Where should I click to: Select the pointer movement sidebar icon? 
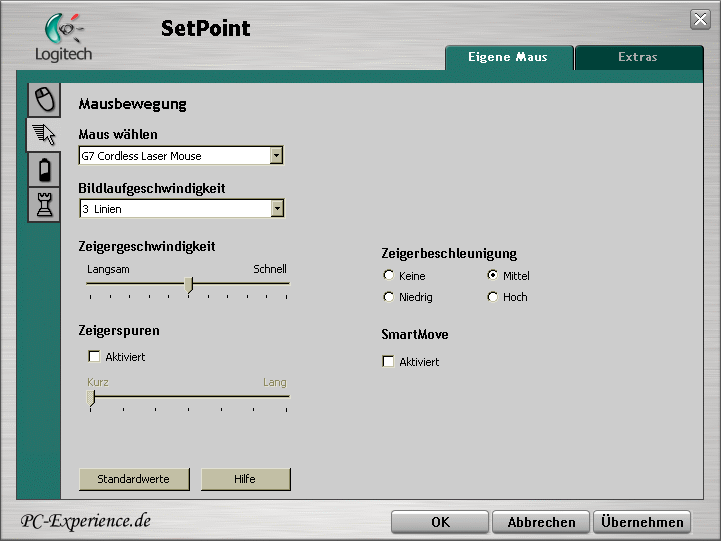click(44, 135)
